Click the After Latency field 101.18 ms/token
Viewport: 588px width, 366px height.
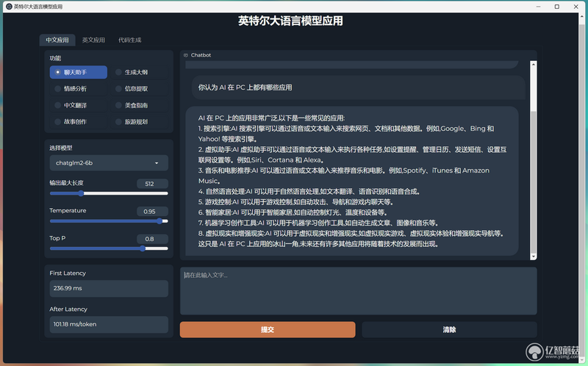(x=109, y=324)
